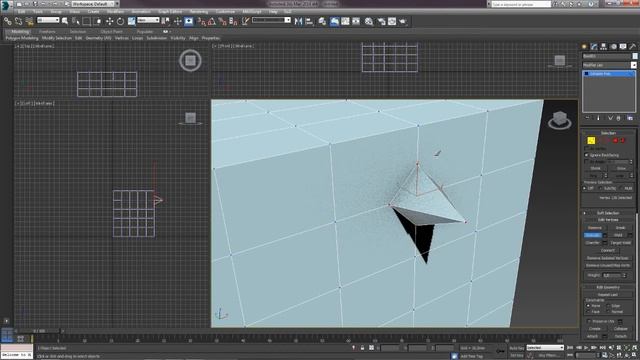
Task: Click the Weight value input field
Action: coord(611,276)
